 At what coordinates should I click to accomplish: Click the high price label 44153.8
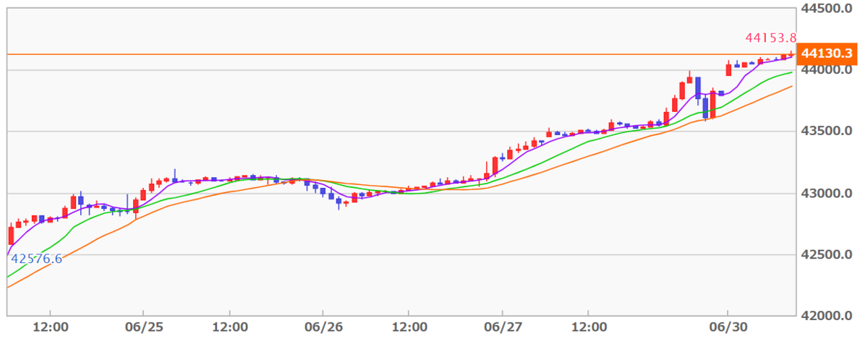[x=770, y=38]
